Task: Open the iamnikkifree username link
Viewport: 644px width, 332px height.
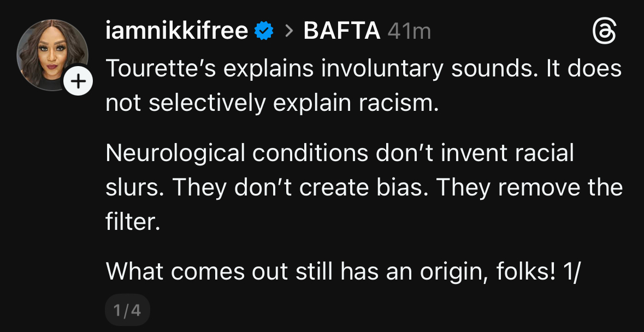Action: click(177, 32)
